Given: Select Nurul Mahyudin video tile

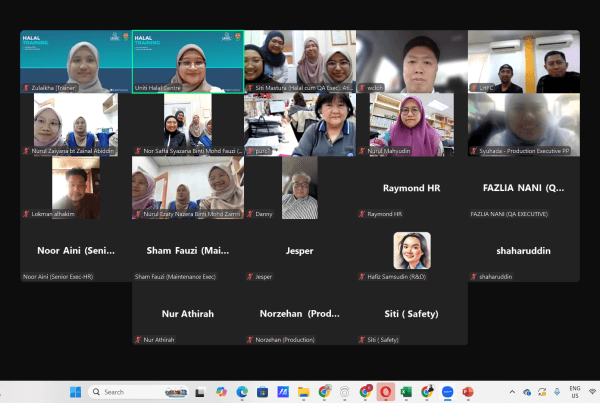Looking at the screenshot, I should 412,124.
